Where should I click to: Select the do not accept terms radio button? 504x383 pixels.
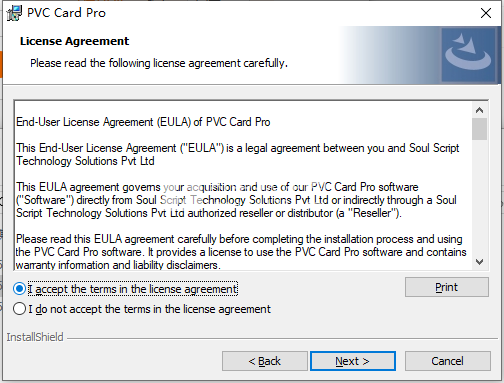click(19, 309)
